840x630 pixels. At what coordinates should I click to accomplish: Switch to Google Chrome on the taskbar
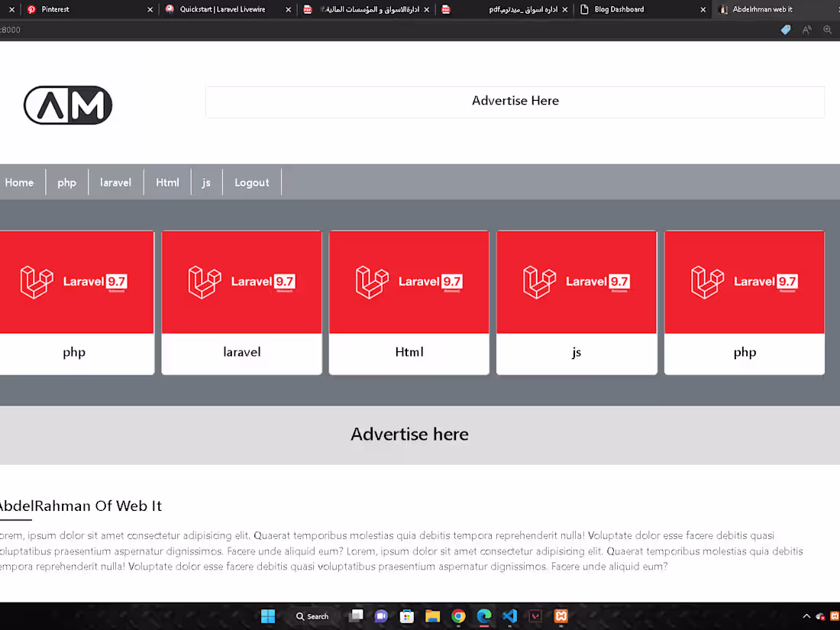click(458, 616)
